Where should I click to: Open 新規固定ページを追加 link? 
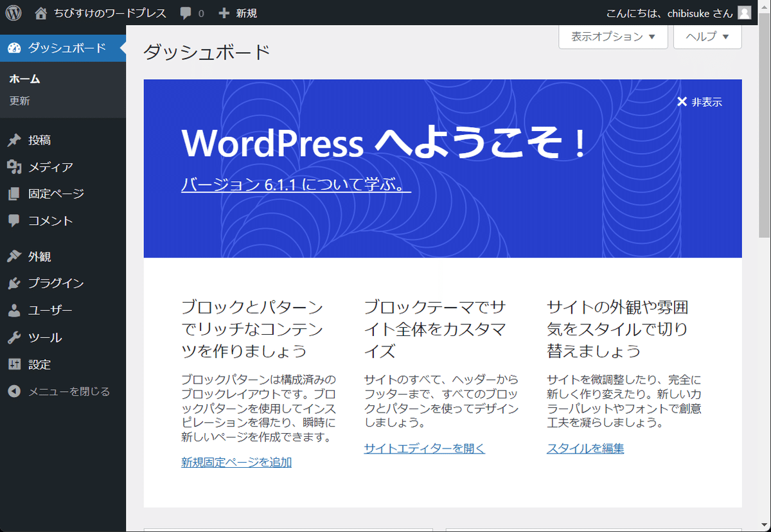point(236,462)
